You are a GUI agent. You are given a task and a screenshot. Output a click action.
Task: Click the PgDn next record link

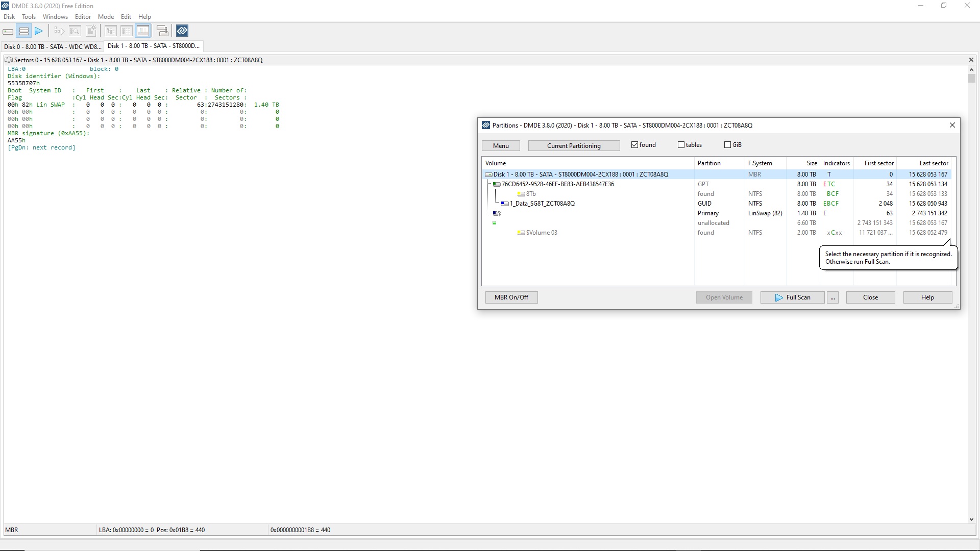pyautogui.click(x=41, y=148)
